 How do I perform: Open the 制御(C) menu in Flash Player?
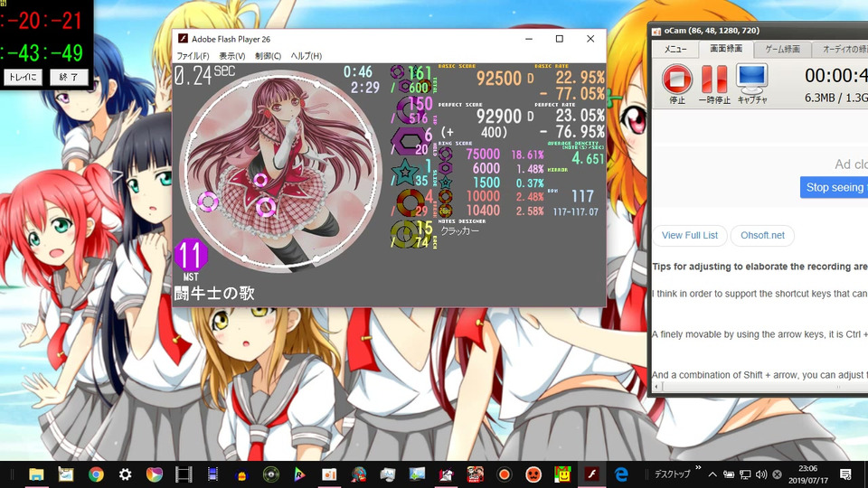pos(268,56)
